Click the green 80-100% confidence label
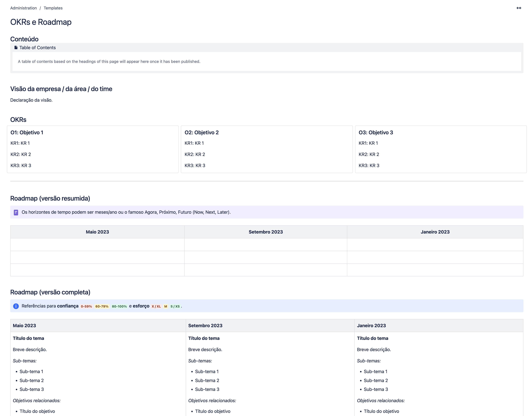 [119, 306]
